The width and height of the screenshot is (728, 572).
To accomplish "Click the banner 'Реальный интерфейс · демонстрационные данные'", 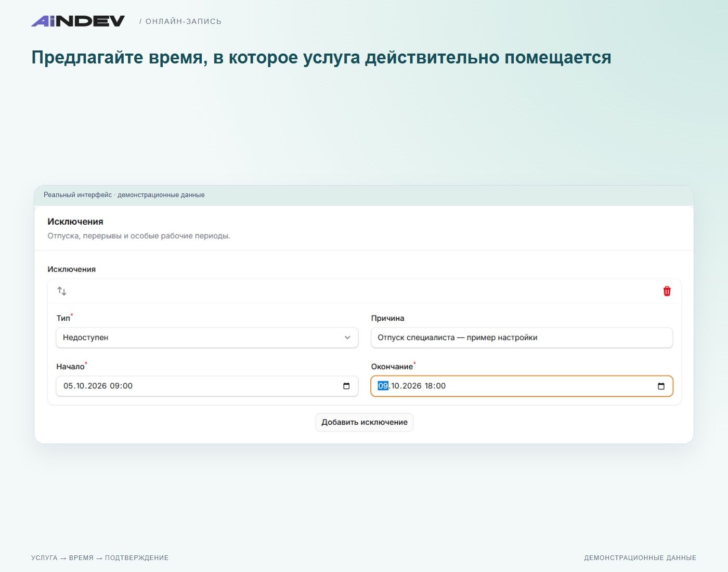I will click(x=124, y=195).
